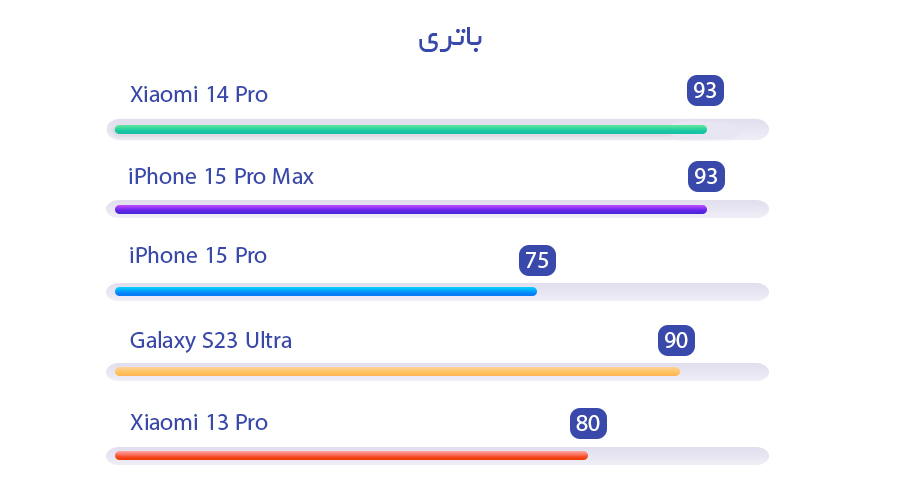The image size is (900, 500).
Task: Click the empty track after the blue bar
Action: pyautogui.click(x=650, y=292)
